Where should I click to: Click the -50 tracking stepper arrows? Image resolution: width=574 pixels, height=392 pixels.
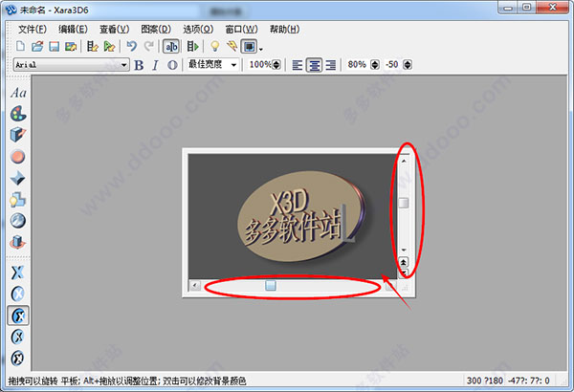(x=408, y=65)
